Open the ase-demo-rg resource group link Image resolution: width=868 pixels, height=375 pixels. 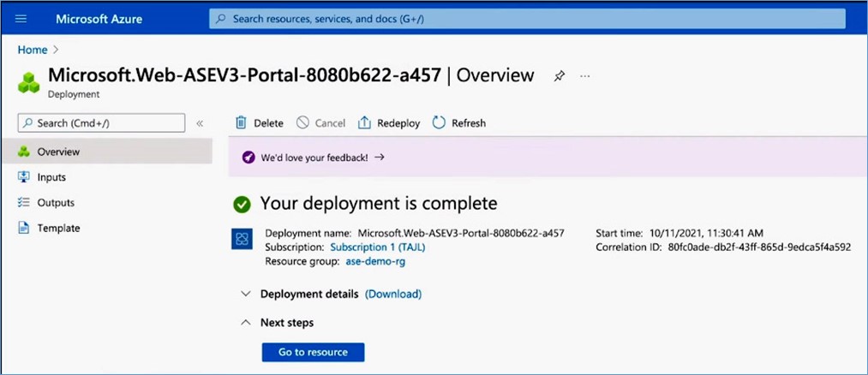pos(375,262)
